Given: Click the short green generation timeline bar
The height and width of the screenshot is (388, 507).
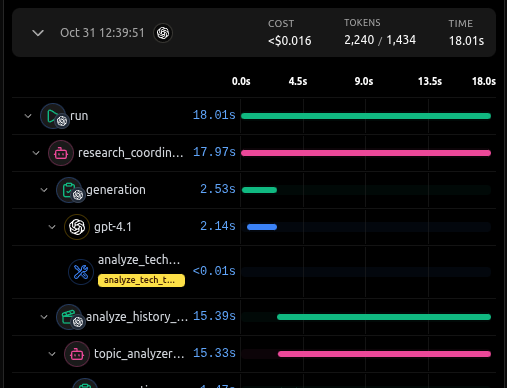Looking at the screenshot, I should point(259,190).
